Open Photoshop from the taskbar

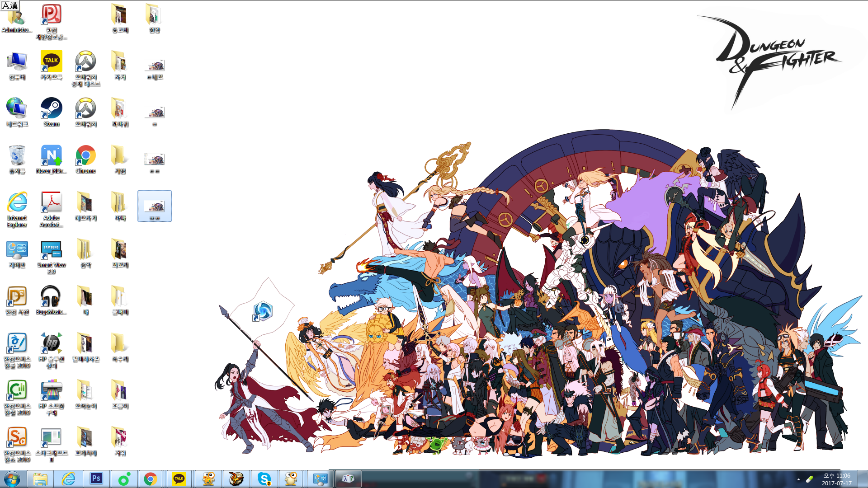[96, 479]
